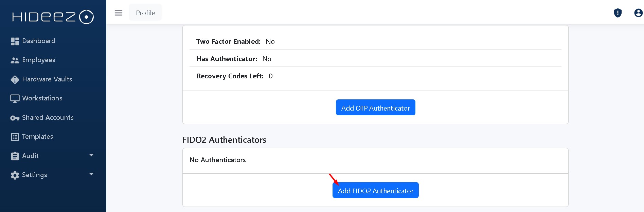
Task: Click Add OTP Authenticator button
Action: [x=375, y=108]
